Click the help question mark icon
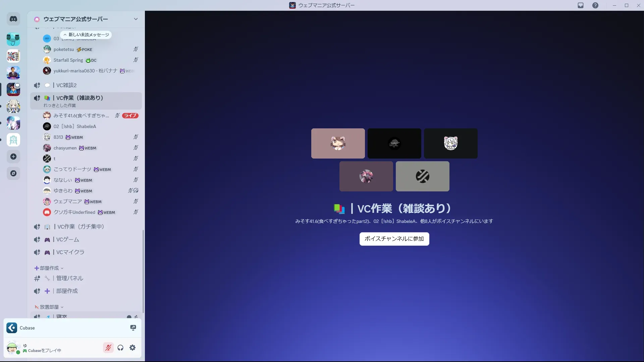 coord(595,5)
